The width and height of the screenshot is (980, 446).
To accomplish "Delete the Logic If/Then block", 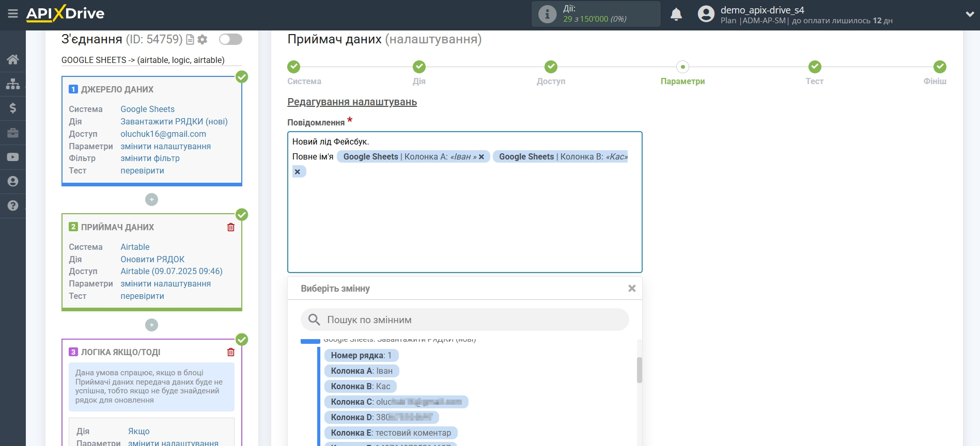I will point(231,352).
